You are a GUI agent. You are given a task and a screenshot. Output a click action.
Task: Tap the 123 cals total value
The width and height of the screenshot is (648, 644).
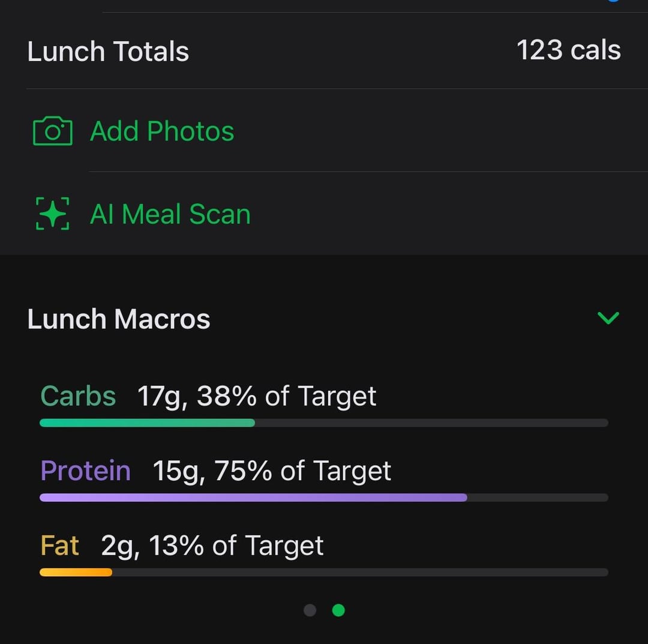568,50
